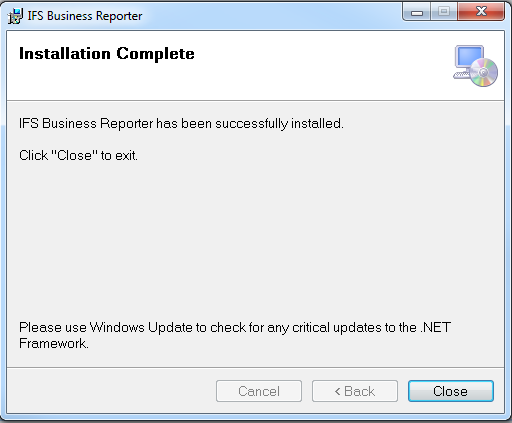Click the greyed-out maximize window button

[x=444, y=13]
